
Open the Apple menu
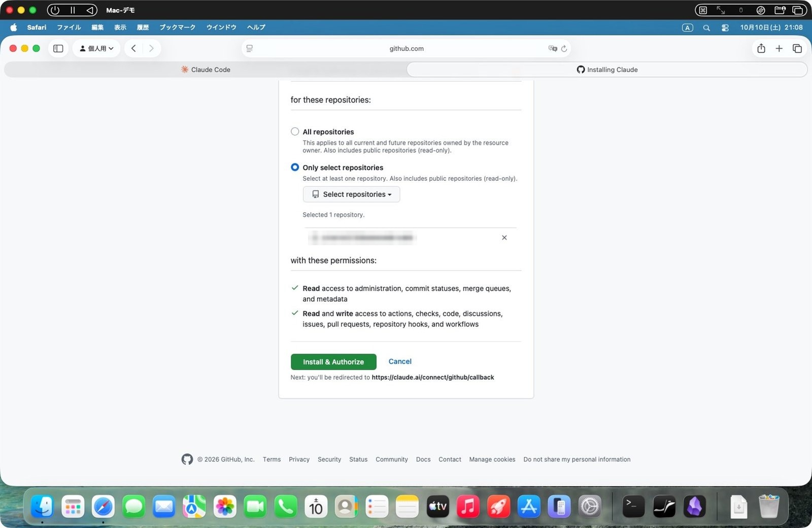pos(14,27)
